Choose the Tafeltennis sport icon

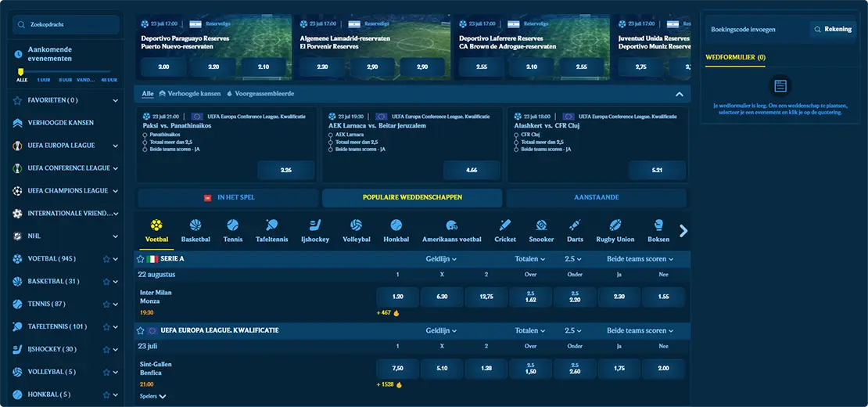[271, 231]
